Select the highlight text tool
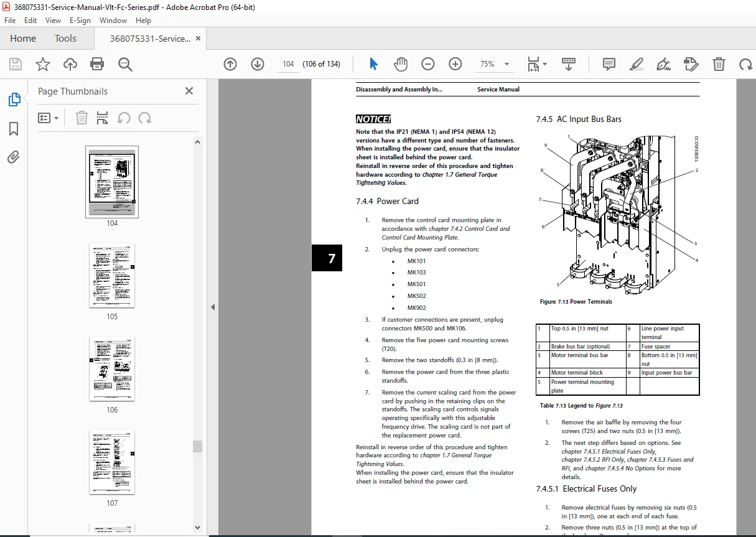756x537 pixels. (x=636, y=64)
